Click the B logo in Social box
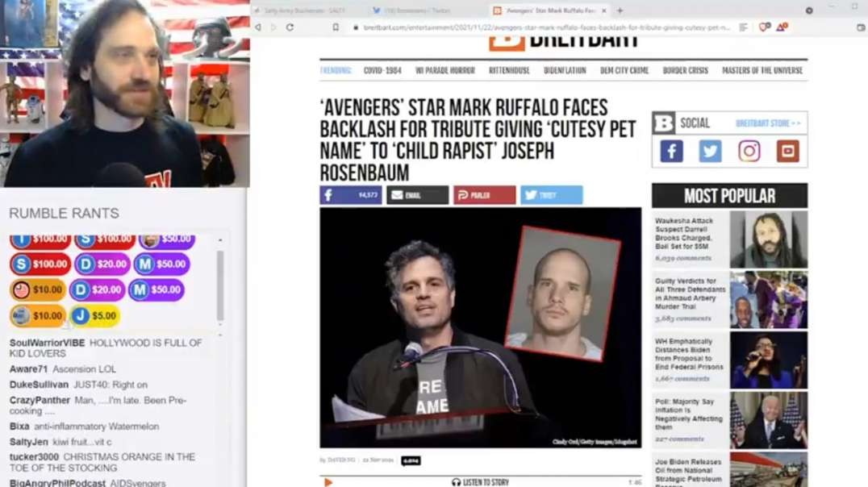 click(x=664, y=123)
